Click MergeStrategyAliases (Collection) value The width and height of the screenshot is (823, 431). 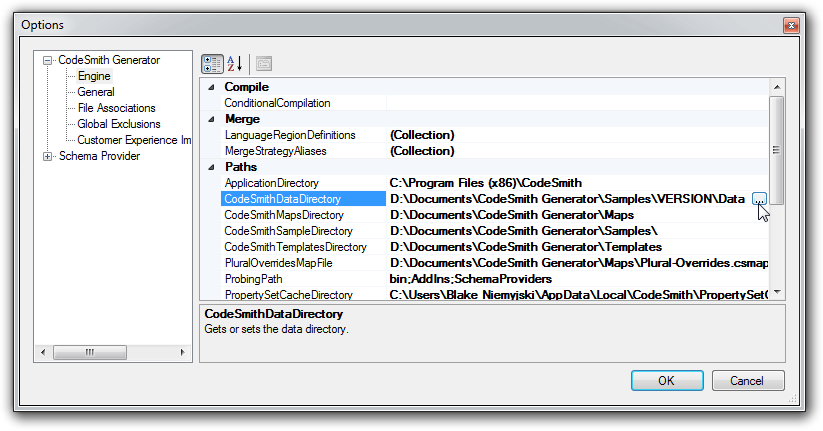point(577,151)
